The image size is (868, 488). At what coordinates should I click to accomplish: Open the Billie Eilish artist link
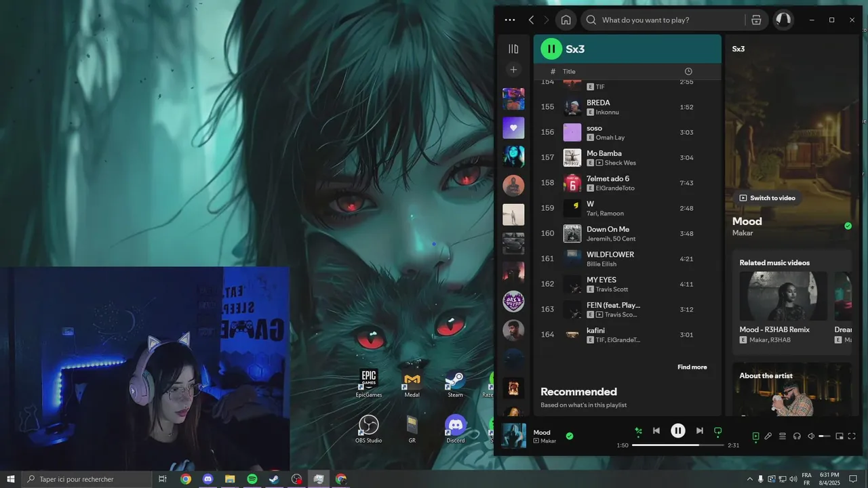(601, 264)
